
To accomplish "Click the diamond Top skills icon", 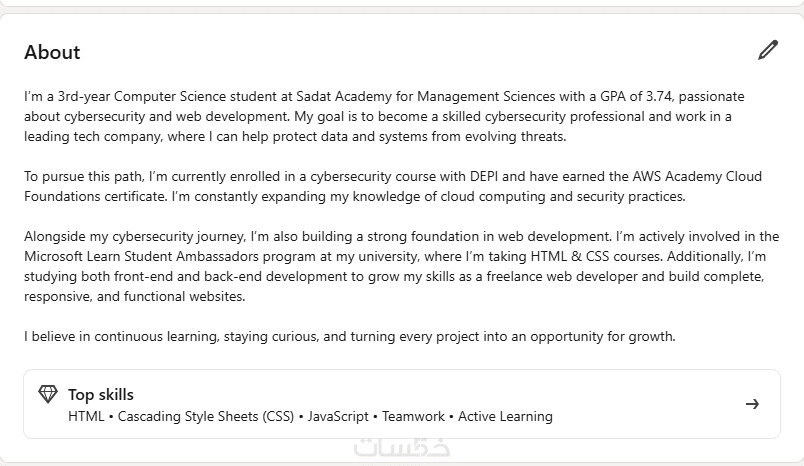I will (x=47, y=394).
